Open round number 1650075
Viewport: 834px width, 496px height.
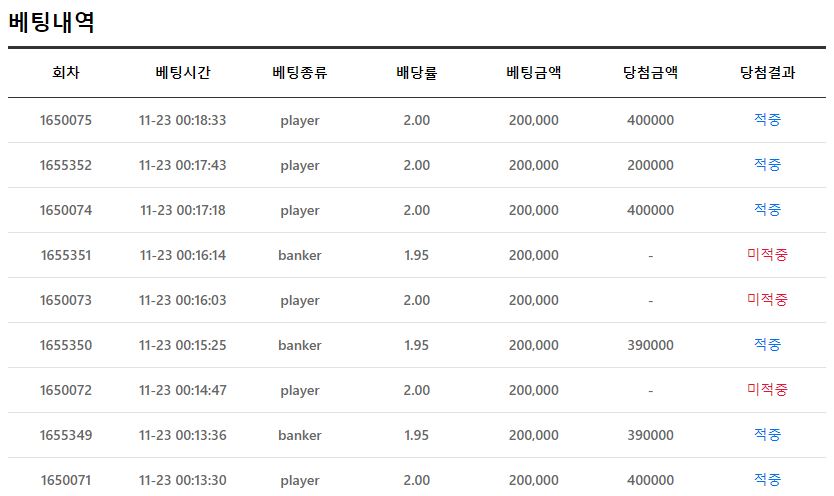pyautogui.click(x=66, y=120)
